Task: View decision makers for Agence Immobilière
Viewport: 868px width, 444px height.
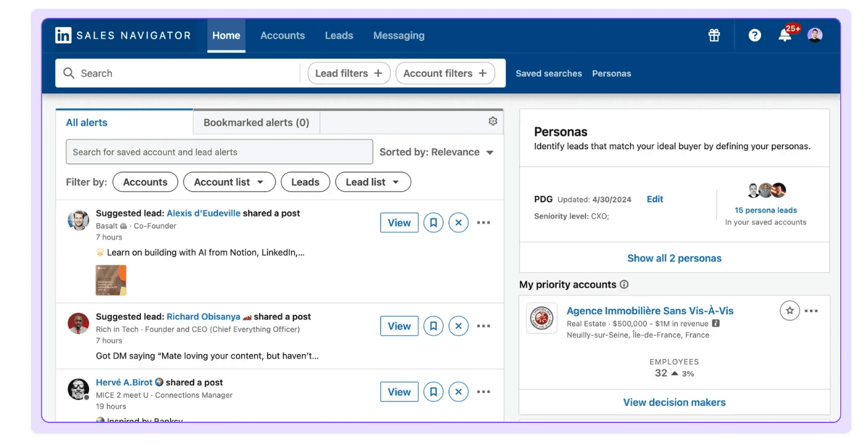Action: 674,402
